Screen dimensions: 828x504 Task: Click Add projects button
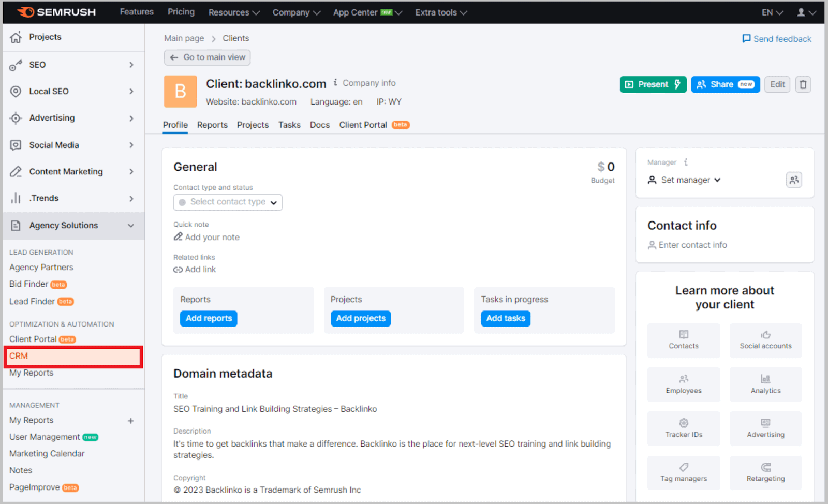click(361, 318)
